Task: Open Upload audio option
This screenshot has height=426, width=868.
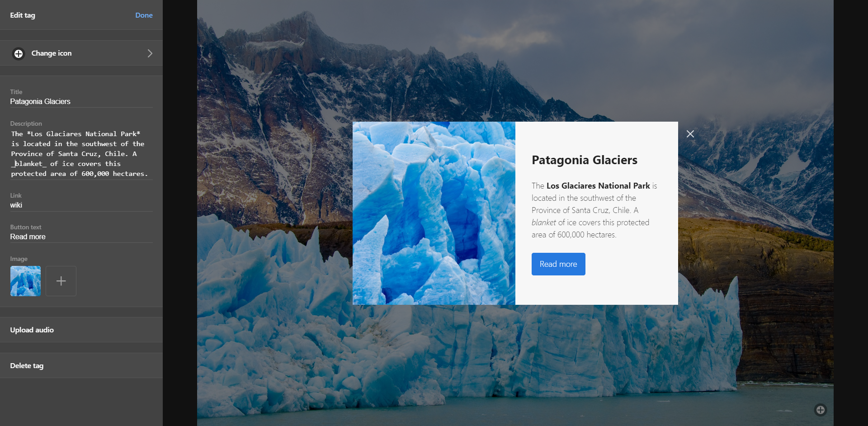Action: (81, 330)
